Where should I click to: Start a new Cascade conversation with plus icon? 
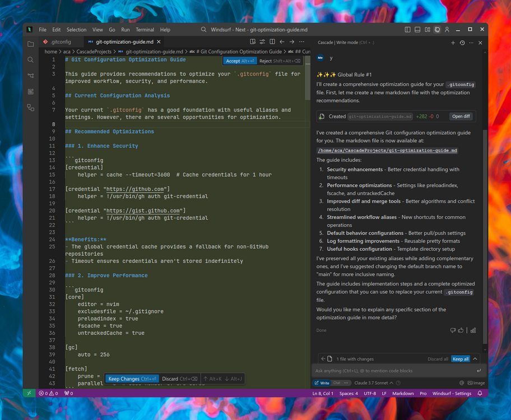(453, 43)
